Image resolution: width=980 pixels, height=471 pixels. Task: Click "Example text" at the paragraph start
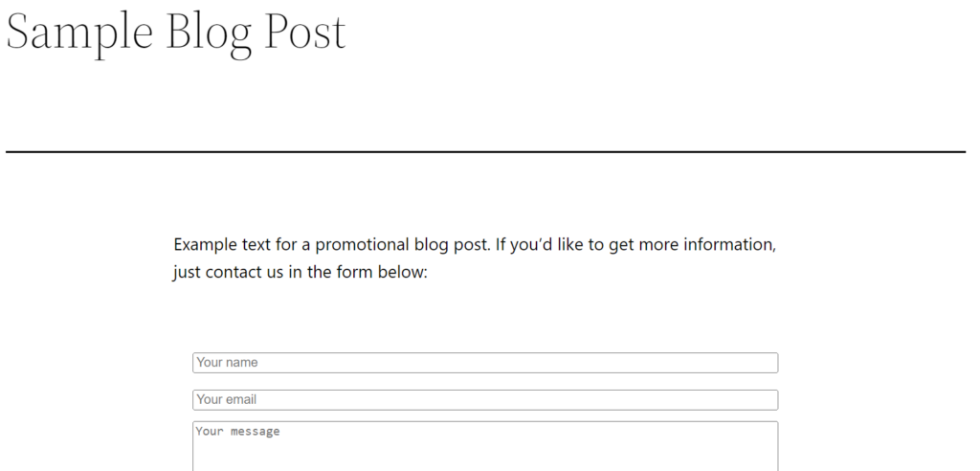[x=222, y=245]
